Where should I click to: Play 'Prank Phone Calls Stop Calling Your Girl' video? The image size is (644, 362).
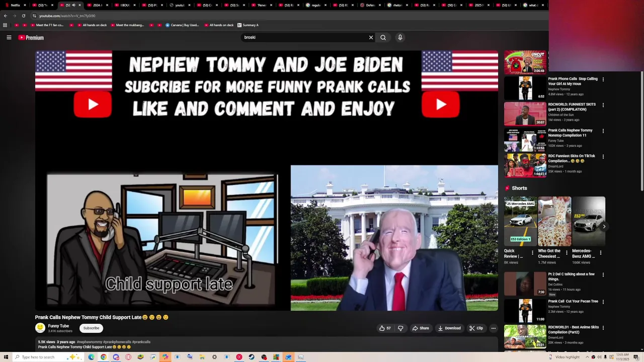coord(525,88)
